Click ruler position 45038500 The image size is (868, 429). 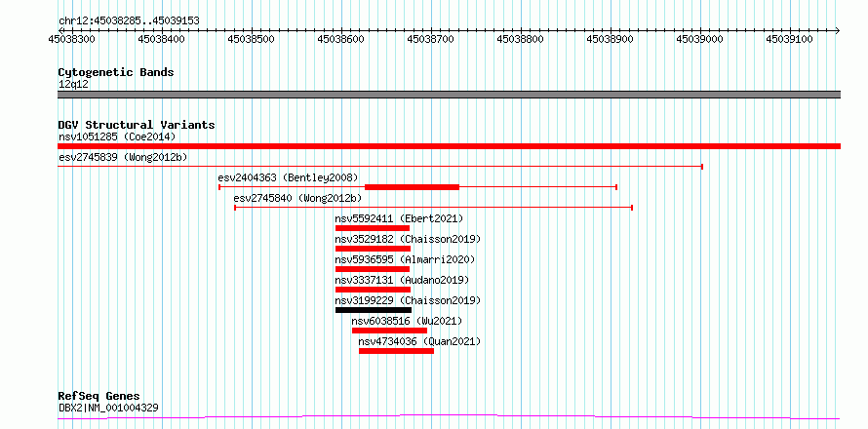[252, 39]
